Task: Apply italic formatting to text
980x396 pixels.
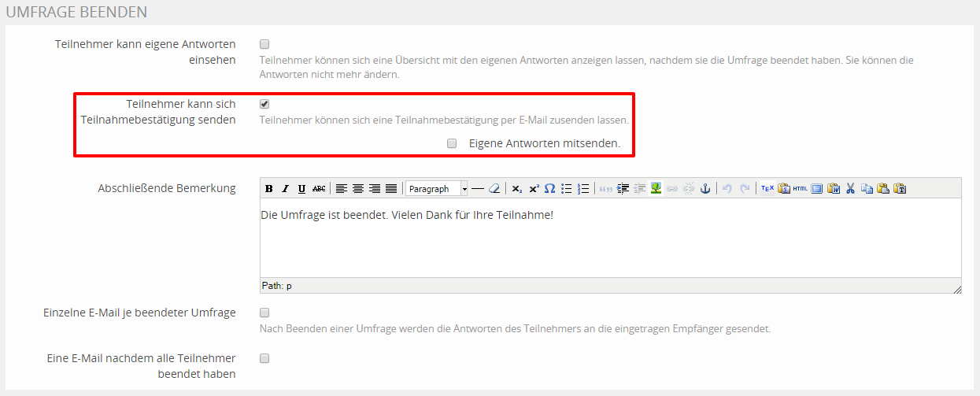Action: point(285,189)
